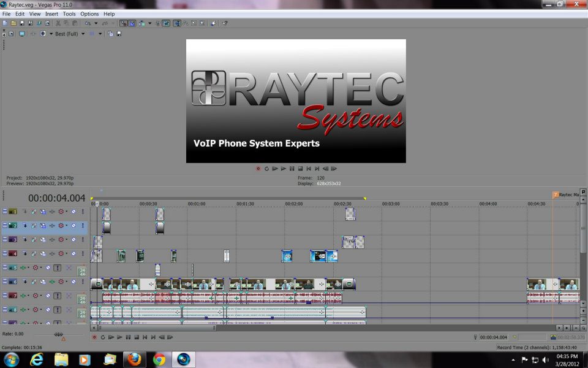Open the Insert menu
This screenshot has width=588, height=368.
point(51,14)
